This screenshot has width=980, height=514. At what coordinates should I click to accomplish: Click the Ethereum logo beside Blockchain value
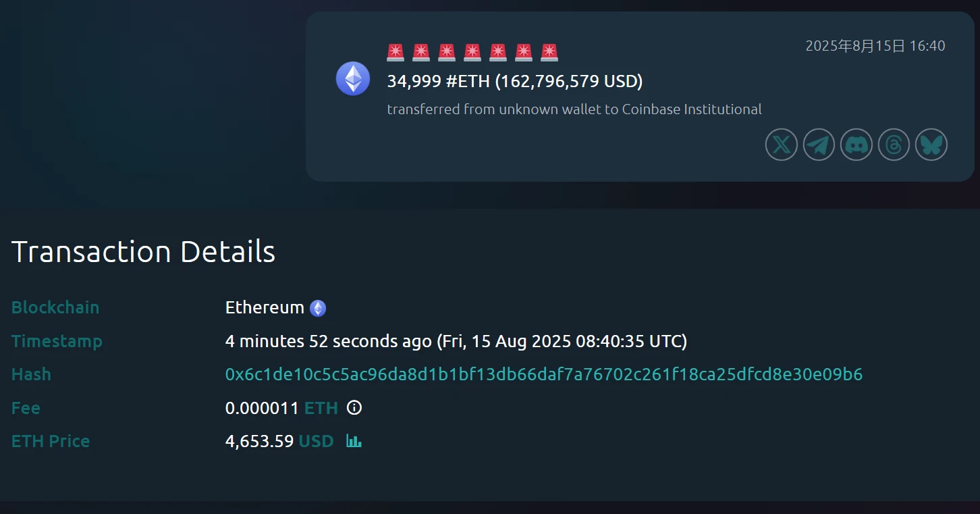click(317, 307)
